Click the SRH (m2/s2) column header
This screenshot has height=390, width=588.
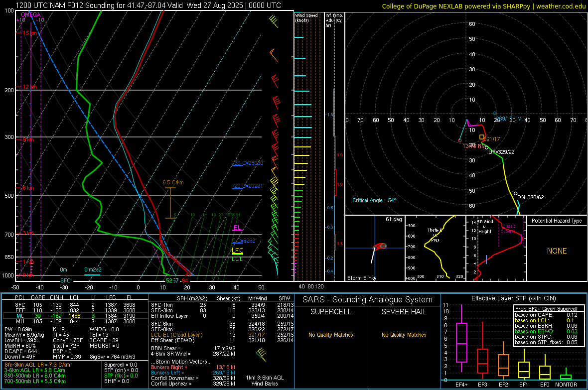click(192, 298)
